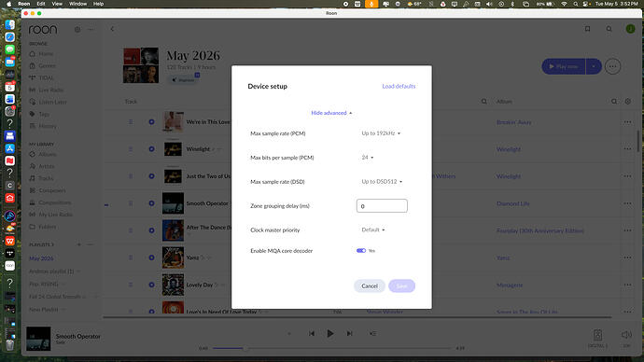
Task: Click Load defaults link
Action: (399, 86)
